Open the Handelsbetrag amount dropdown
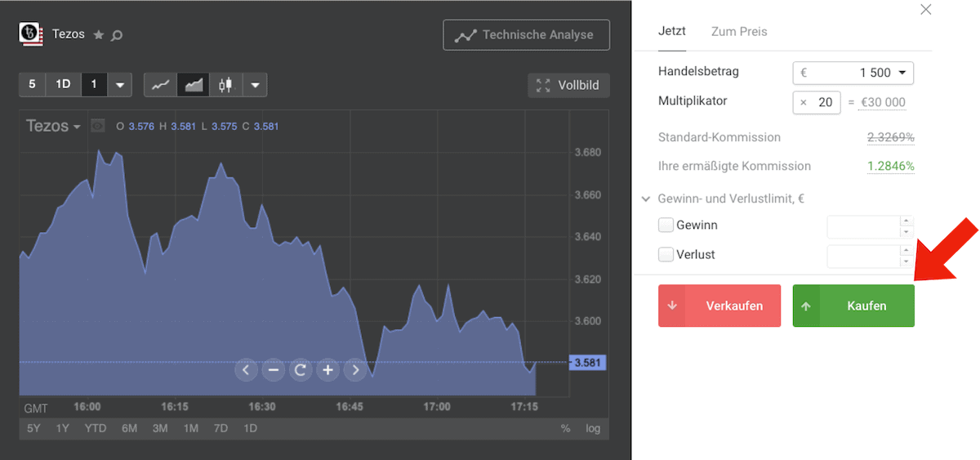This screenshot has width=980, height=460. click(x=902, y=73)
